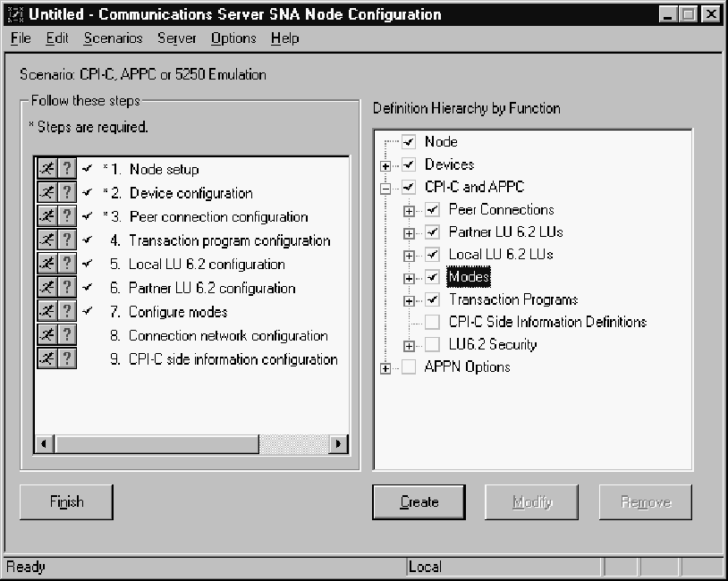Run CPI-C side information configuration icon
This screenshot has width=728, height=581.
pos(47,358)
